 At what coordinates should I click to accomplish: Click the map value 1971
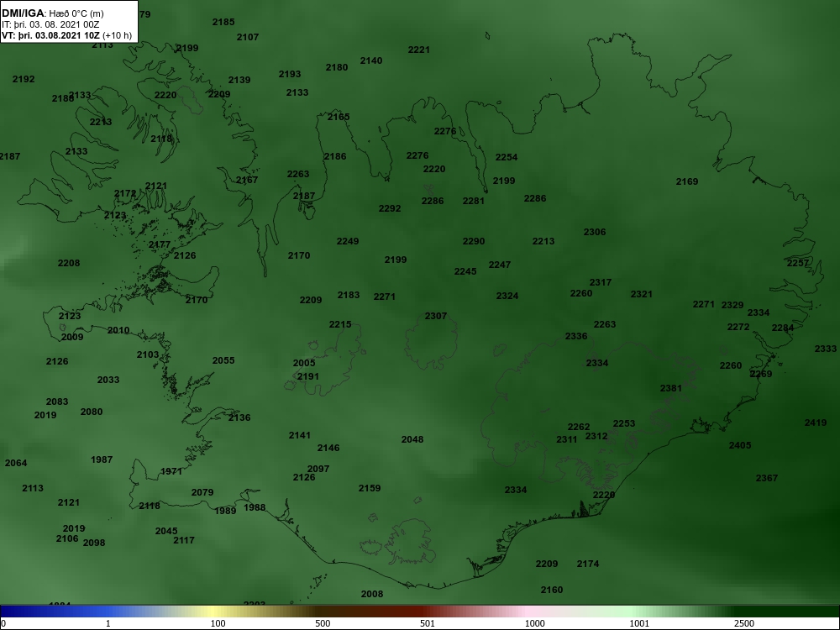coord(171,471)
